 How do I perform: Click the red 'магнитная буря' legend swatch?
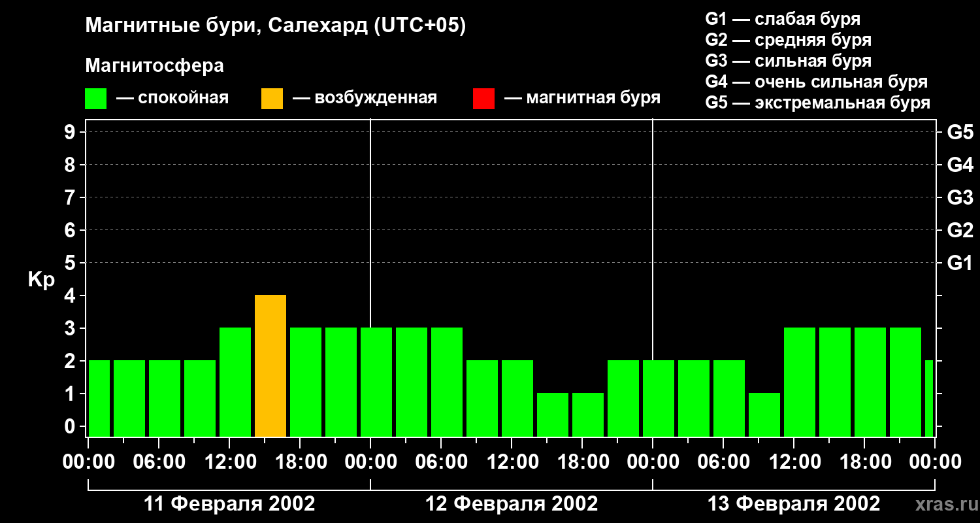[483, 98]
